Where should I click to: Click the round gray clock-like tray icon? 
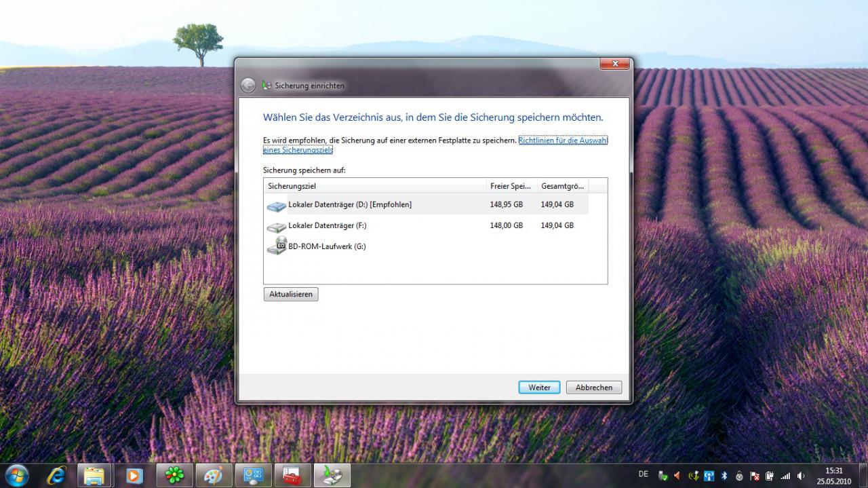point(739,476)
